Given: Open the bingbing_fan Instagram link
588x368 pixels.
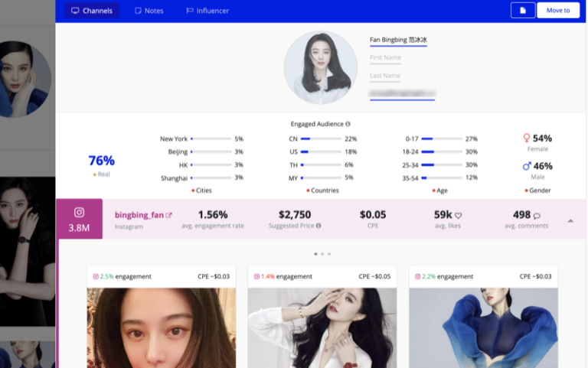Looking at the screenshot, I should pyautogui.click(x=139, y=215).
